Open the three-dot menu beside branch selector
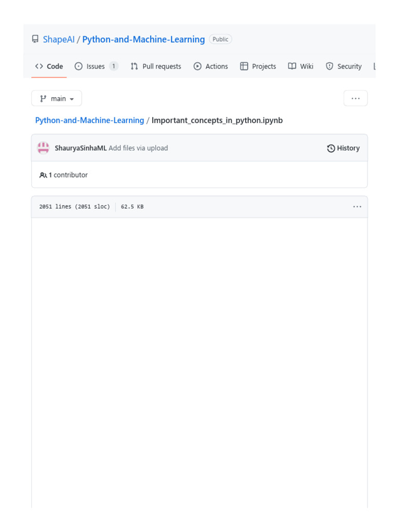Image resolution: width=399 pixels, height=532 pixels. [x=355, y=99]
